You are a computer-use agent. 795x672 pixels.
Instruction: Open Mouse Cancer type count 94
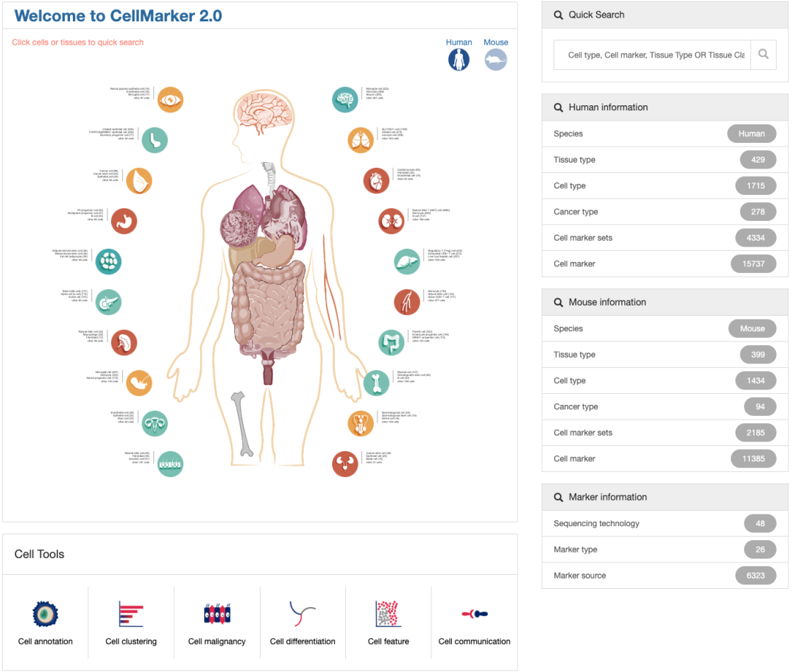[760, 406]
